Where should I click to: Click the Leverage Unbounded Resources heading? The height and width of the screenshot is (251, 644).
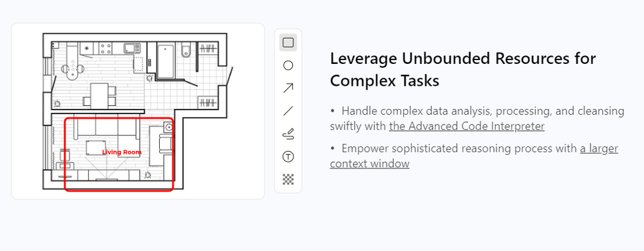pyautogui.click(x=463, y=70)
